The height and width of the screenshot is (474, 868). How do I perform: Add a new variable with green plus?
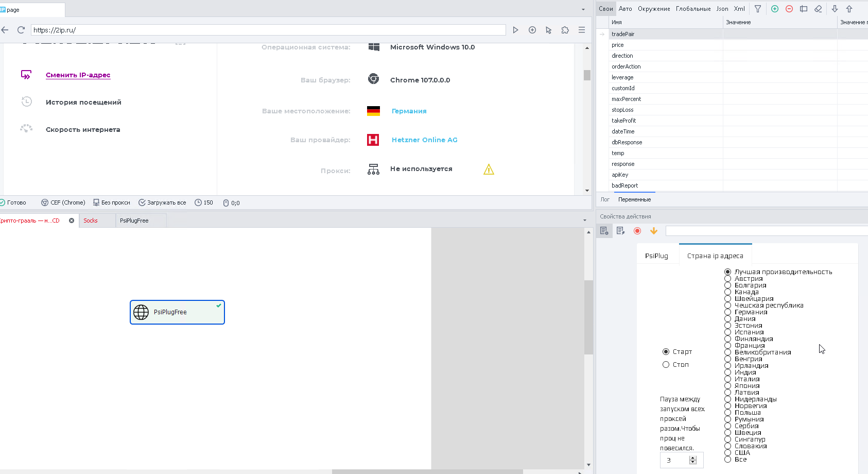point(775,9)
